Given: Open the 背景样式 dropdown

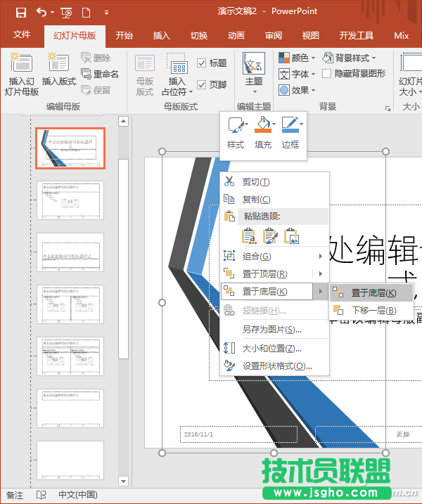Looking at the screenshot, I should tap(349, 58).
